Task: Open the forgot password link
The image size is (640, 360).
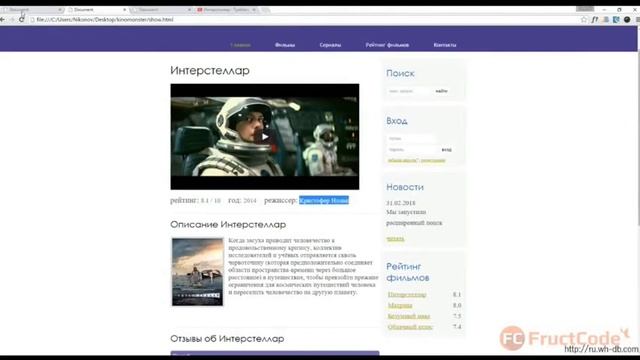Action: pos(403,160)
